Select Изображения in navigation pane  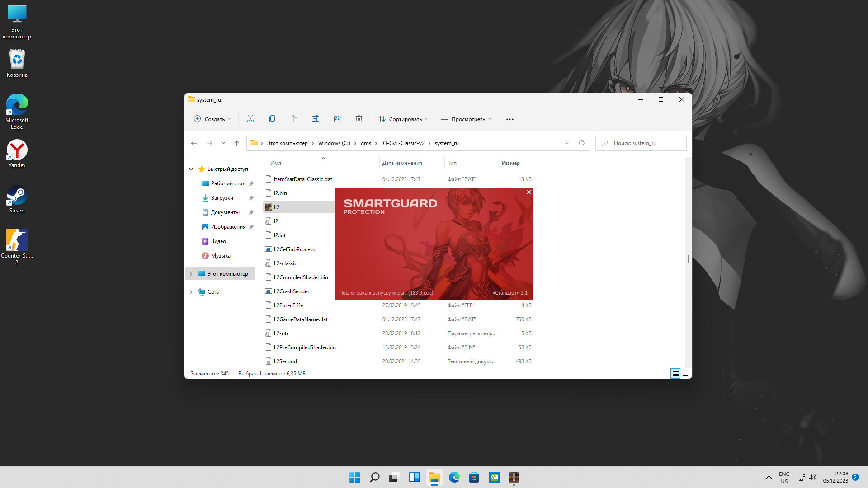tap(228, 227)
